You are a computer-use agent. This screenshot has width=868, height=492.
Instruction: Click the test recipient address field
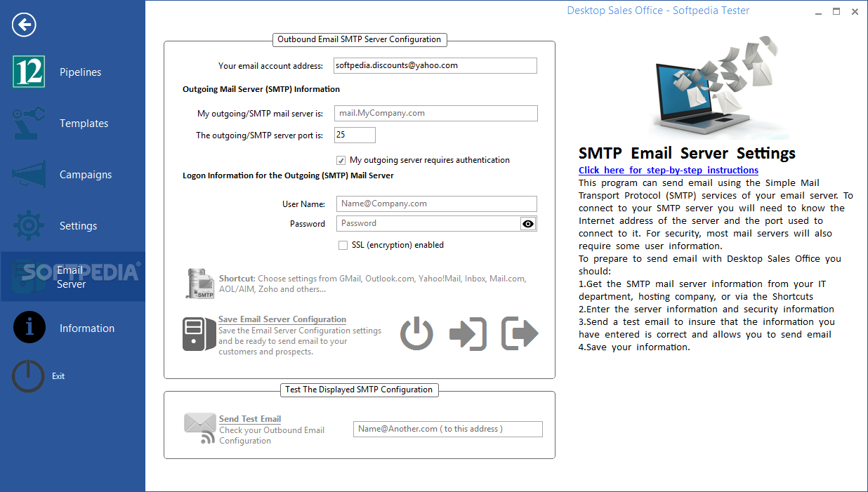[448, 429]
